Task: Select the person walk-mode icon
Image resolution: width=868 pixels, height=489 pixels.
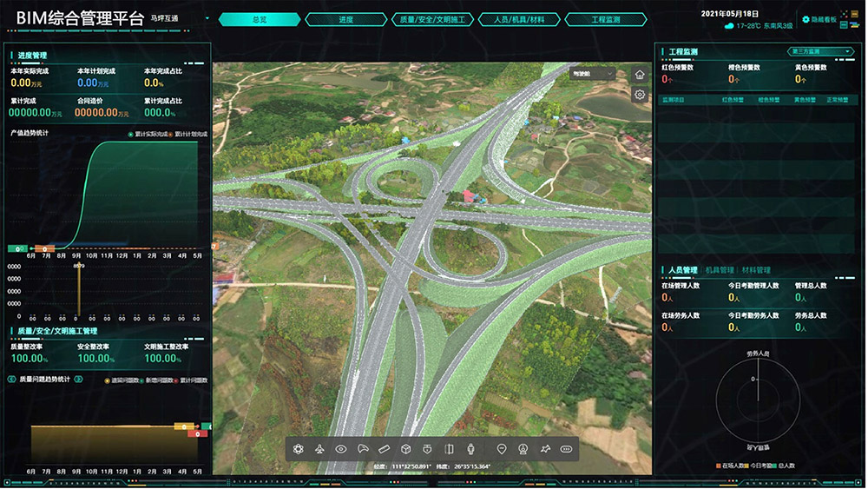Action: 471,449
